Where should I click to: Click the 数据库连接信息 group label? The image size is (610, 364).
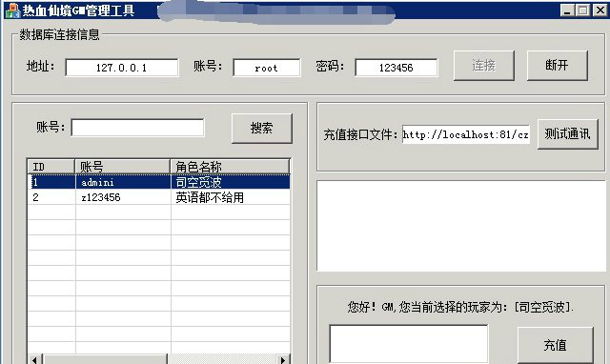[x=59, y=34]
